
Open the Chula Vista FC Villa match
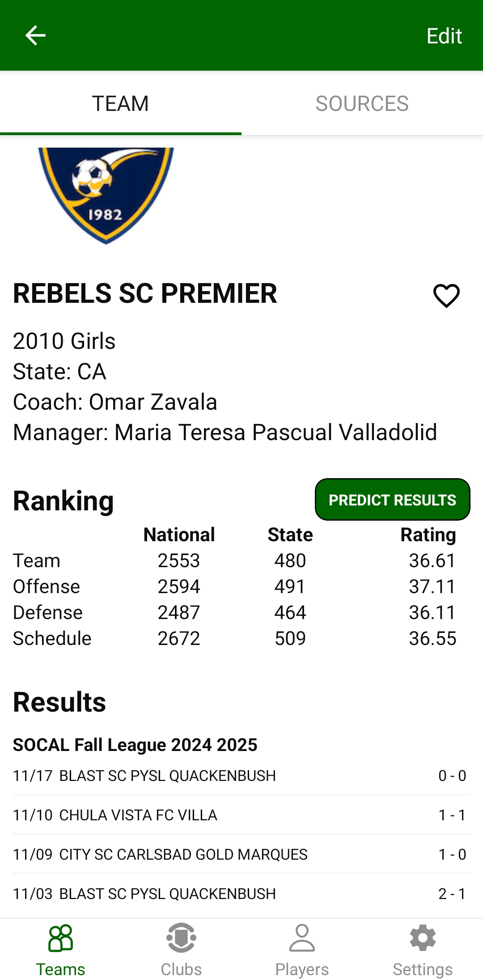(241, 815)
